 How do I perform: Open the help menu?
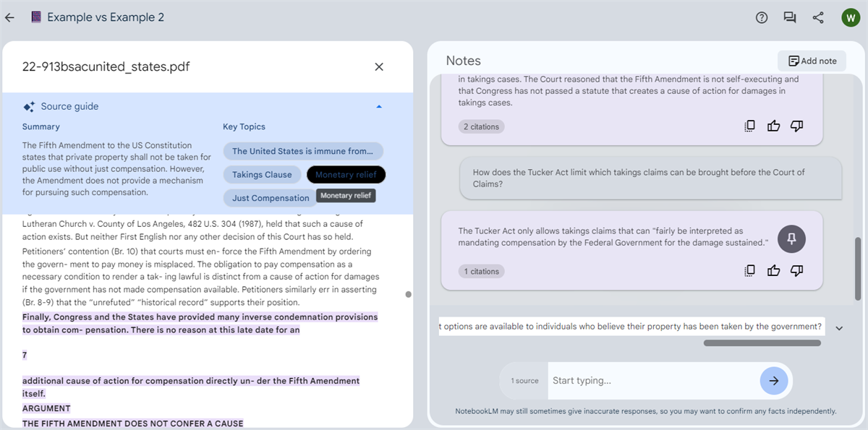[761, 17]
